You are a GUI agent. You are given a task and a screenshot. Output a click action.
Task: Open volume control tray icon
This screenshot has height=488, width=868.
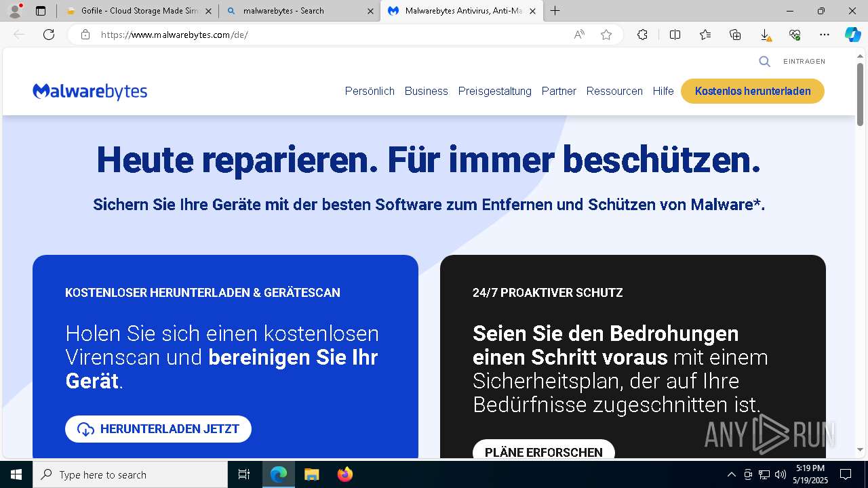pyautogui.click(x=781, y=474)
